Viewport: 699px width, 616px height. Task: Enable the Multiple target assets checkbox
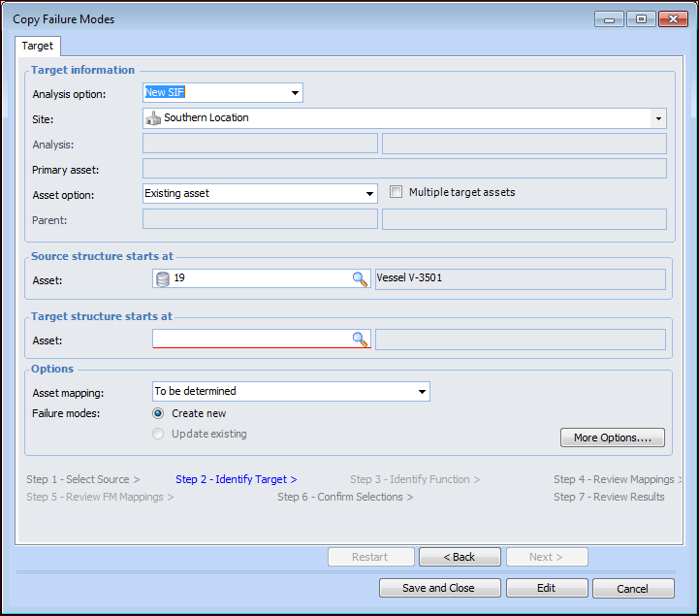click(396, 192)
